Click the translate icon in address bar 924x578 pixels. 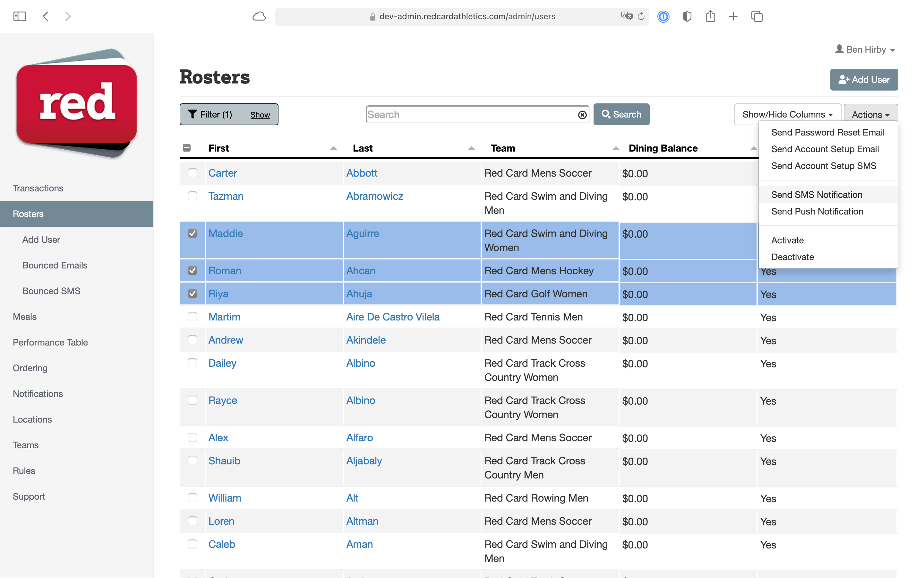coord(626,16)
